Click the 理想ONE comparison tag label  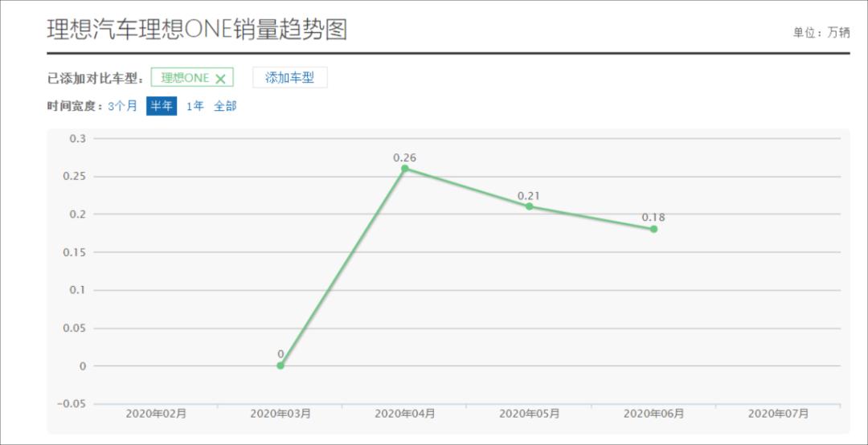[185, 78]
